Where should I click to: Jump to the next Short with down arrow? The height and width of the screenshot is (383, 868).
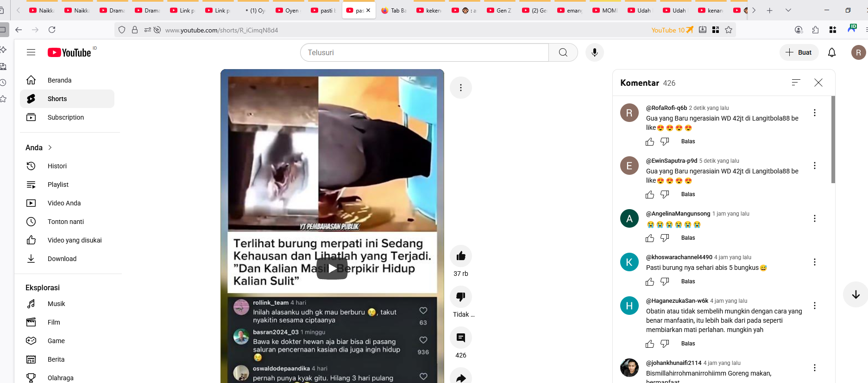(855, 294)
